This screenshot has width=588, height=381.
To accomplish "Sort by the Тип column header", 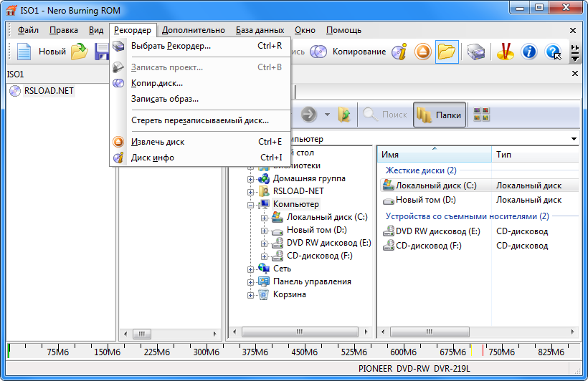I will 535,155.
